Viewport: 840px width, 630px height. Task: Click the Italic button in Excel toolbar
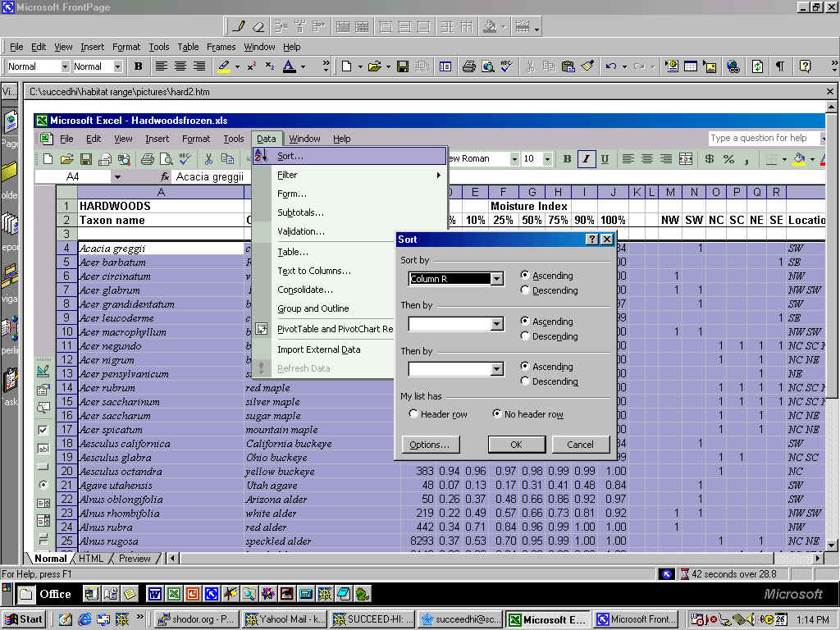(586, 159)
